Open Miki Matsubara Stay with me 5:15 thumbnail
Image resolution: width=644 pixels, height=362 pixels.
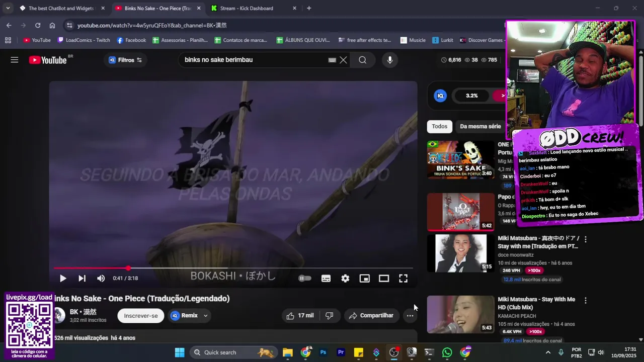click(461, 253)
